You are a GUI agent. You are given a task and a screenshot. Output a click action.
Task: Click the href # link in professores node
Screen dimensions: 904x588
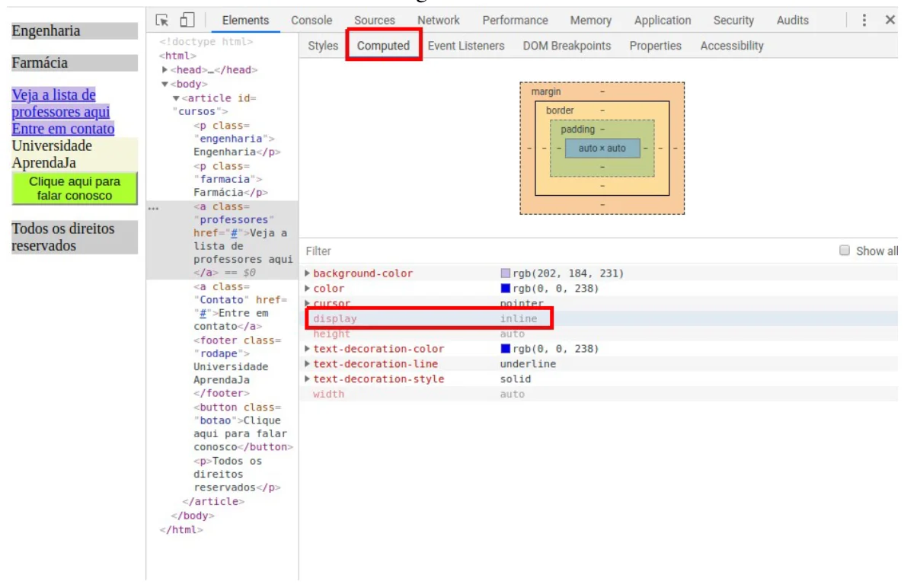234,234
